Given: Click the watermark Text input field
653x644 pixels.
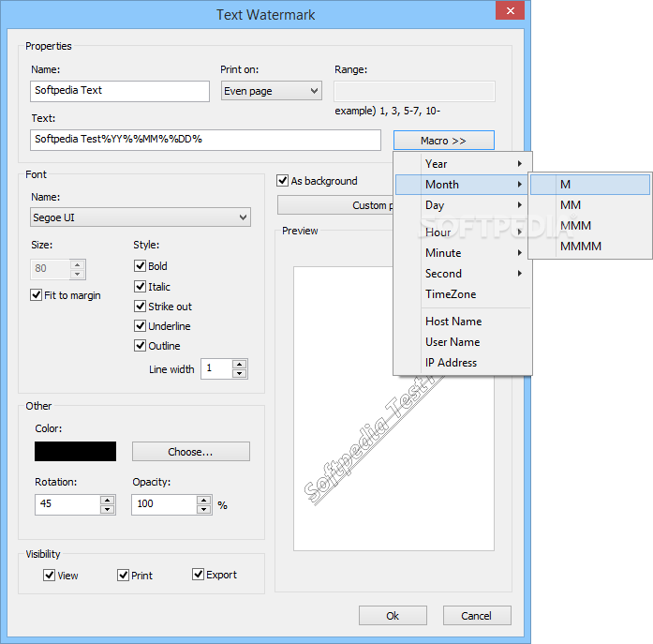Looking at the screenshot, I should point(205,140).
